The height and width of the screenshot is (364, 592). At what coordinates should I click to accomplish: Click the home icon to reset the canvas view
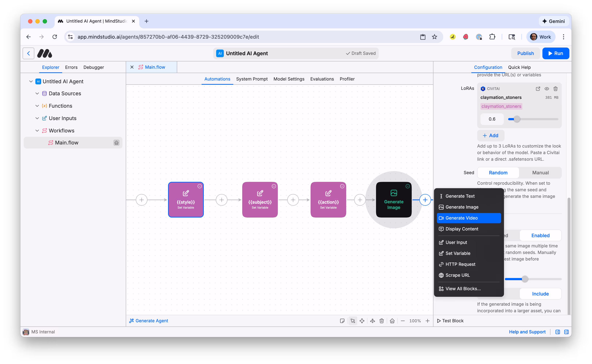point(392,321)
